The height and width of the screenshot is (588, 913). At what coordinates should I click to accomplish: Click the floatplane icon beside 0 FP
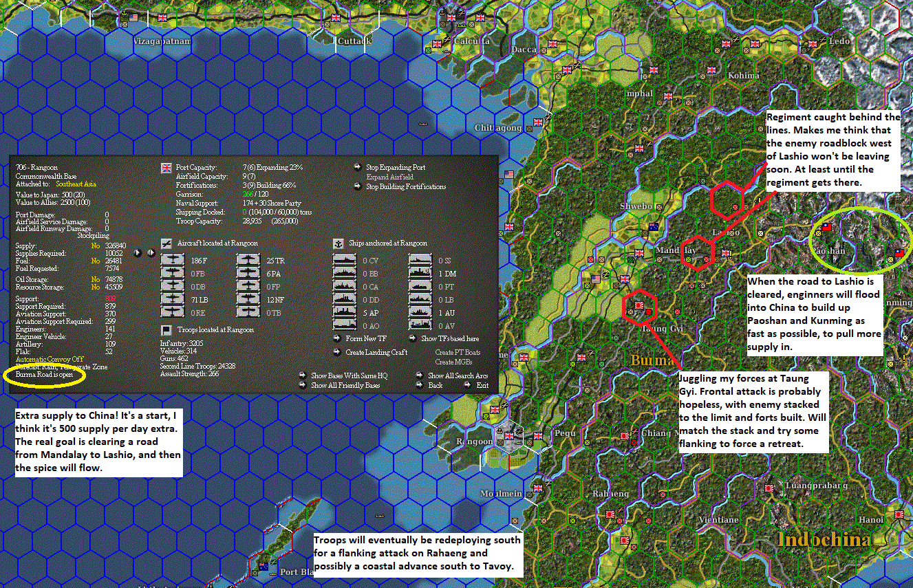pos(248,287)
